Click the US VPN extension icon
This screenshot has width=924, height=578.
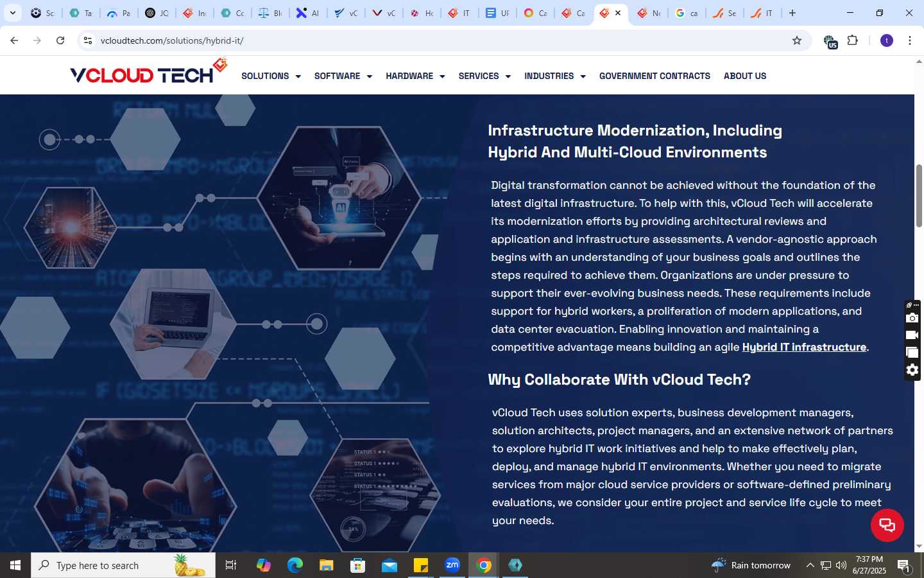830,41
